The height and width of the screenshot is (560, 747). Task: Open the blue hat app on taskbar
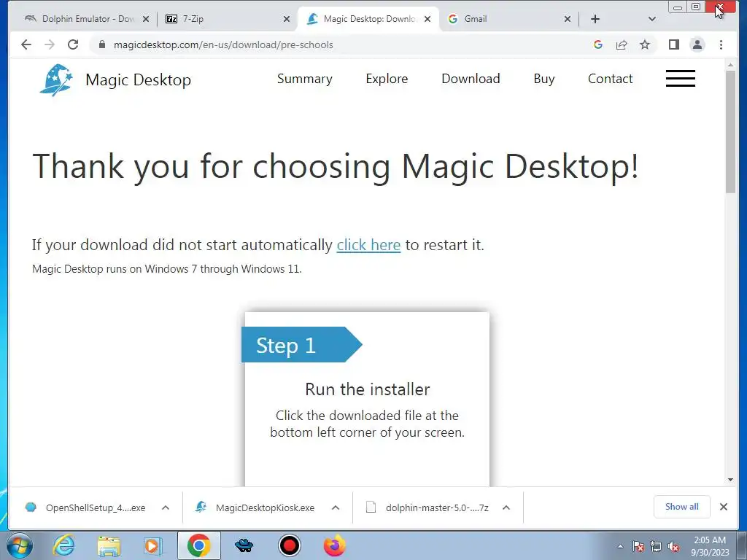(x=244, y=545)
